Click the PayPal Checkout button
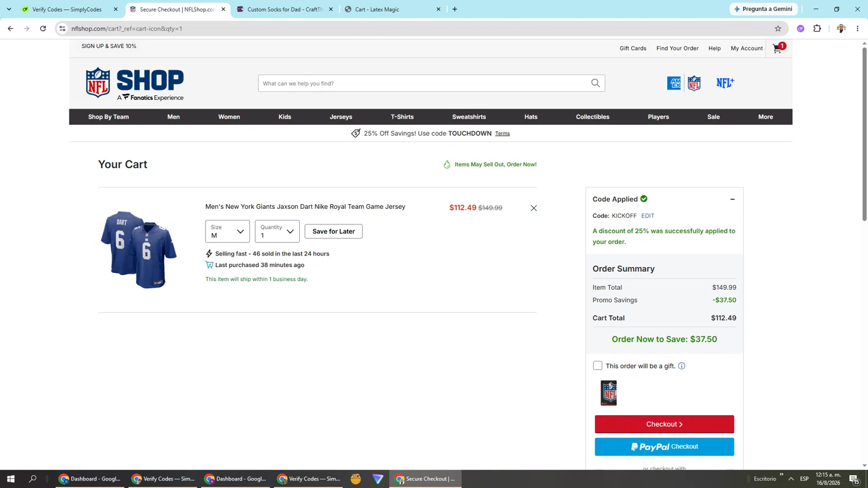The height and width of the screenshot is (488, 868). click(x=664, y=447)
